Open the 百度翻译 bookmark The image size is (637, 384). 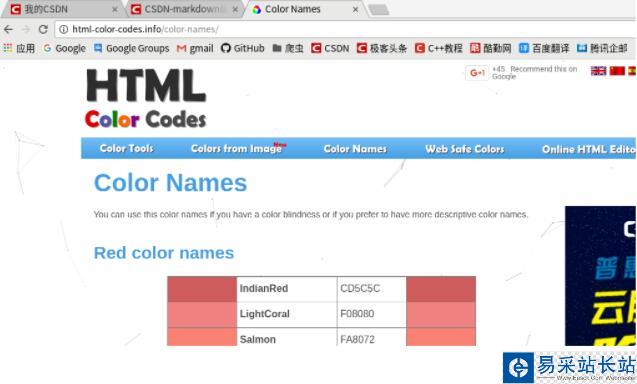544,48
